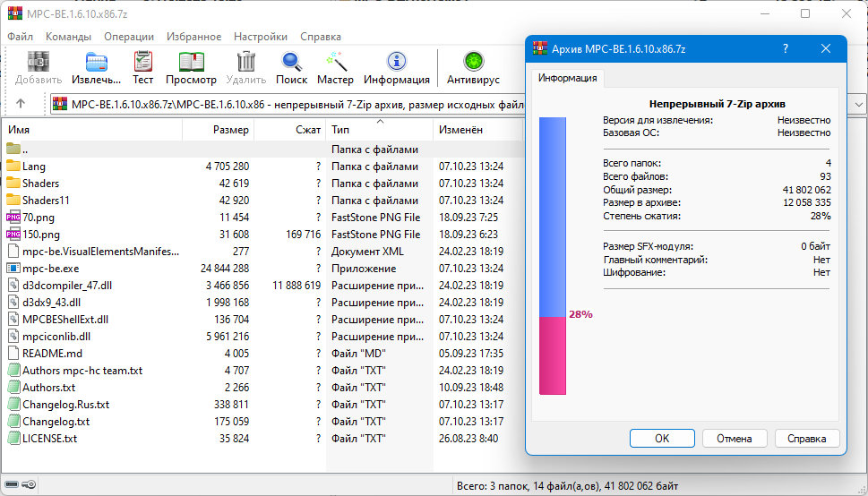
Task: Click the parent folder '..' icon
Action: pos(13,149)
